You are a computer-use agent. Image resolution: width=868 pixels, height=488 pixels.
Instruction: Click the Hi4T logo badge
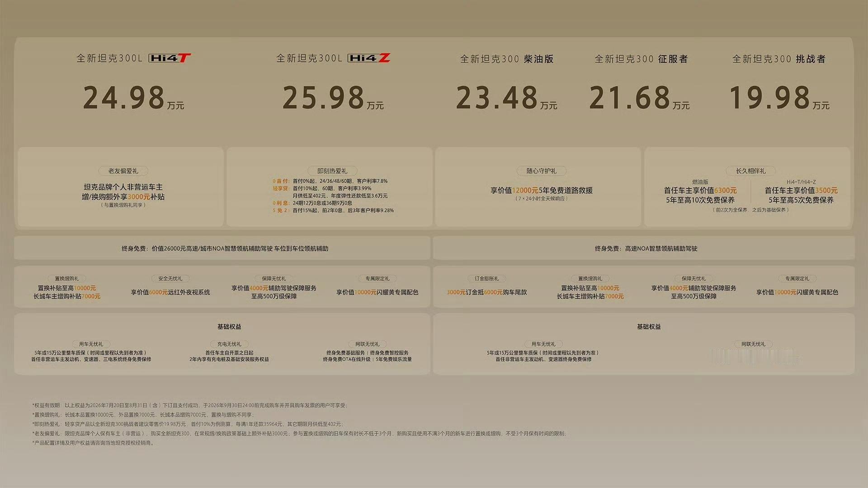[x=170, y=58]
